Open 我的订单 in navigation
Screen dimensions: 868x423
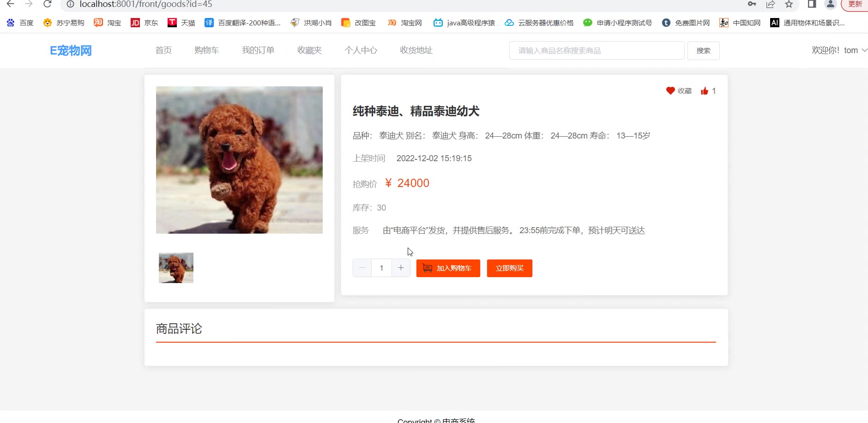[x=258, y=50]
